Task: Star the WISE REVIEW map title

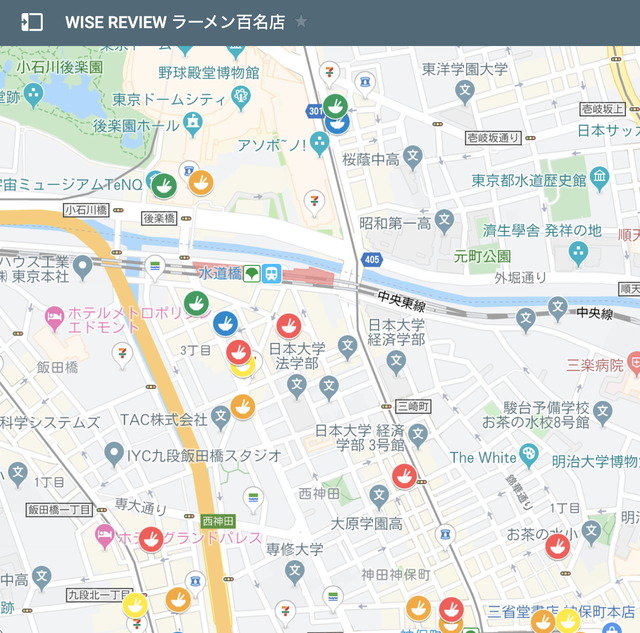Action: click(x=301, y=21)
